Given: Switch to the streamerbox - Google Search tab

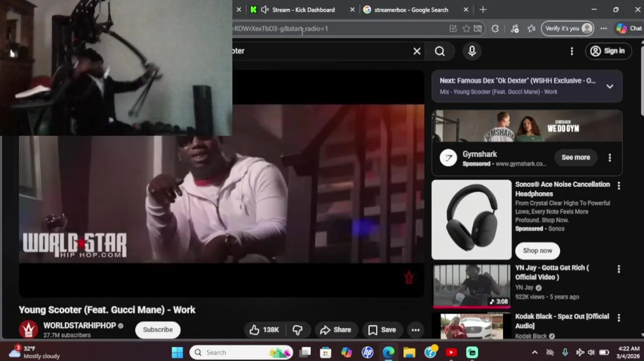Looking at the screenshot, I should (411, 10).
